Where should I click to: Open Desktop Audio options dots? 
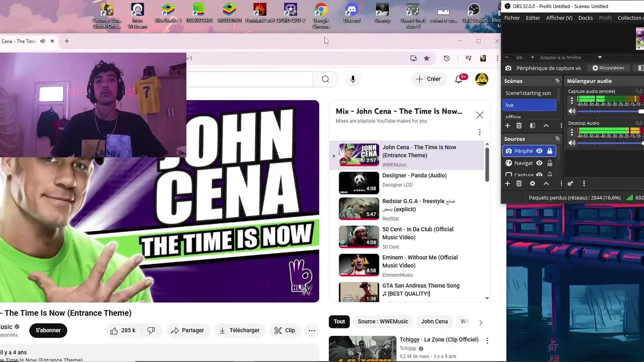click(572, 132)
